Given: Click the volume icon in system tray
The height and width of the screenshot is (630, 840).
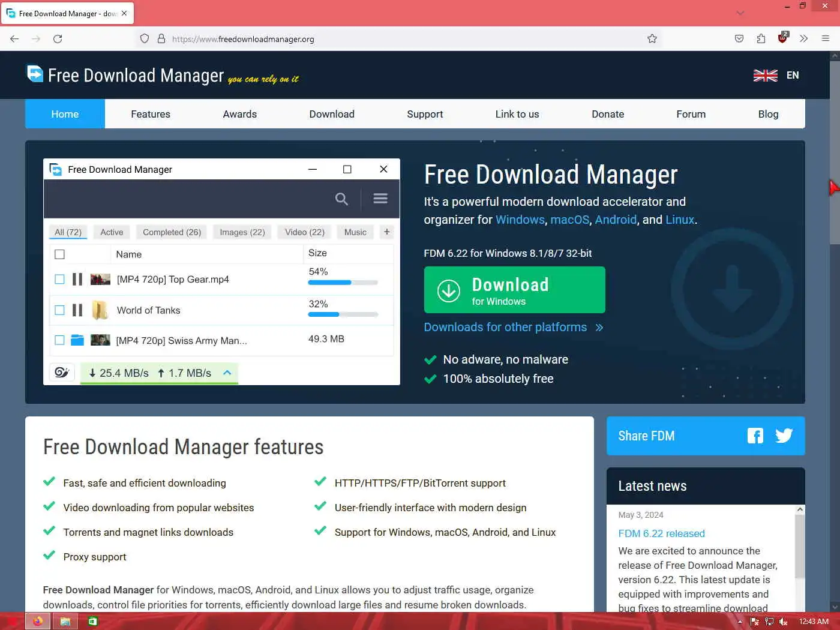Looking at the screenshot, I should click(x=783, y=622).
